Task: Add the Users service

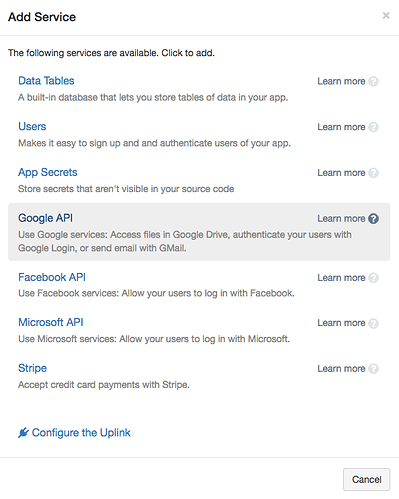Action: pyautogui.click(x=32, y=126)
